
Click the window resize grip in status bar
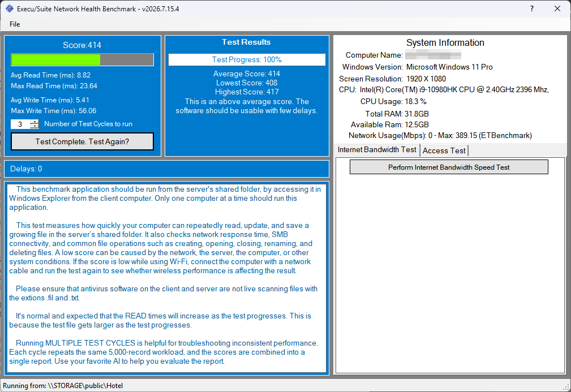(x=566, y=387)
